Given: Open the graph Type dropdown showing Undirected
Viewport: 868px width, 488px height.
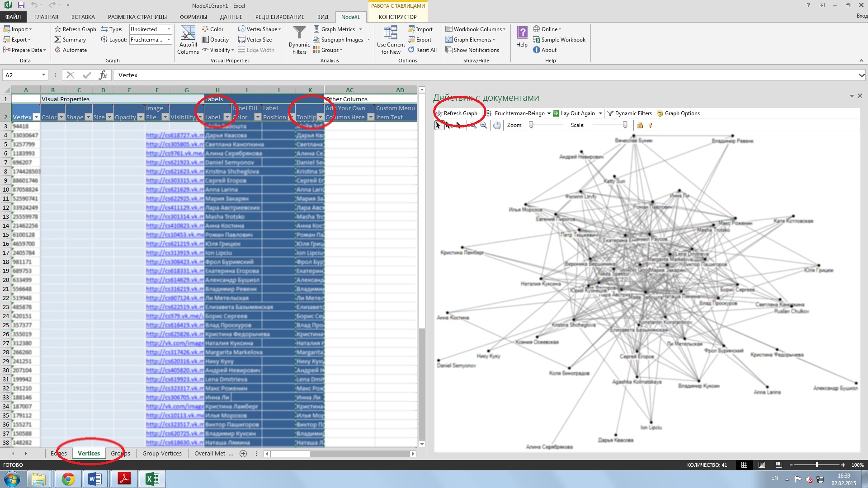Looking at the screenshot, I should (169, 29).
